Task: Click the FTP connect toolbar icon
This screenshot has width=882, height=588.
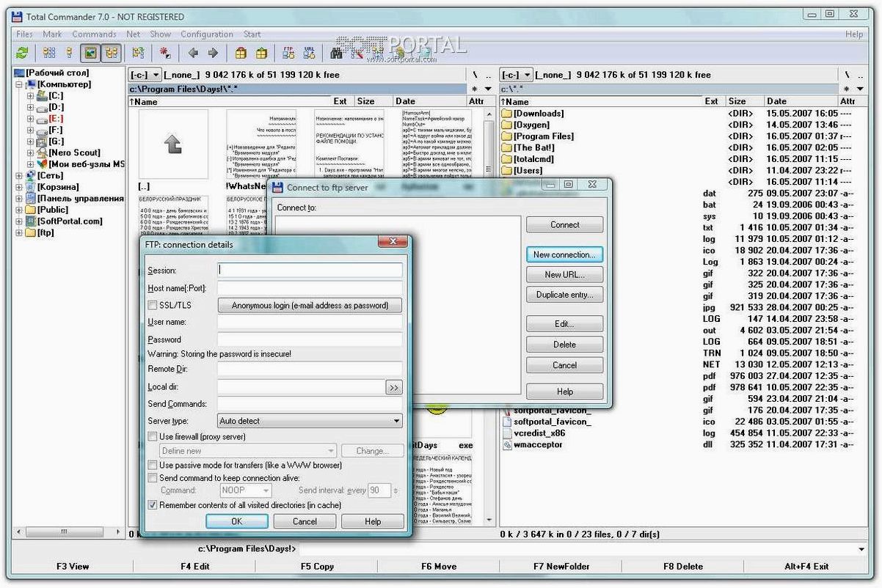Action: coord(288,53)
